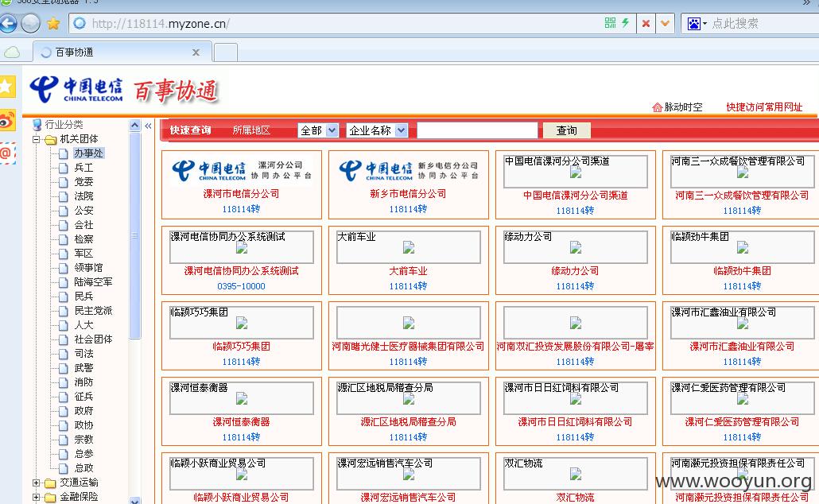
Task: Select 社会团体 tree item
Action: (93, 339)
